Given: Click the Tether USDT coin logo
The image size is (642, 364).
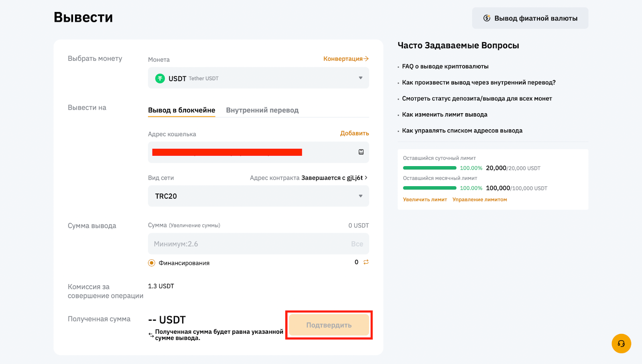Looking at the screenshot, I should click(160, 78).
